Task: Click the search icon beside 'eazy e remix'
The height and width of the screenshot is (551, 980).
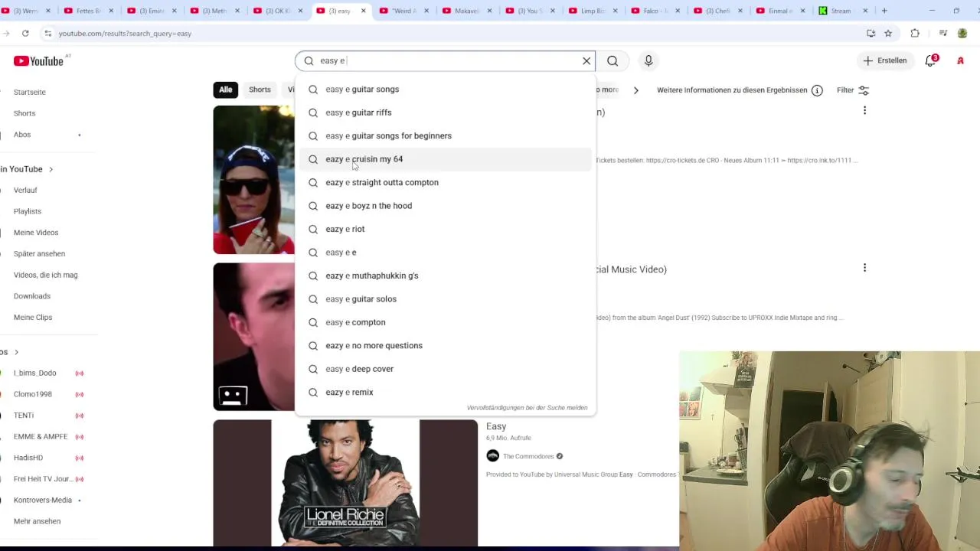Action: coord(313,393)
